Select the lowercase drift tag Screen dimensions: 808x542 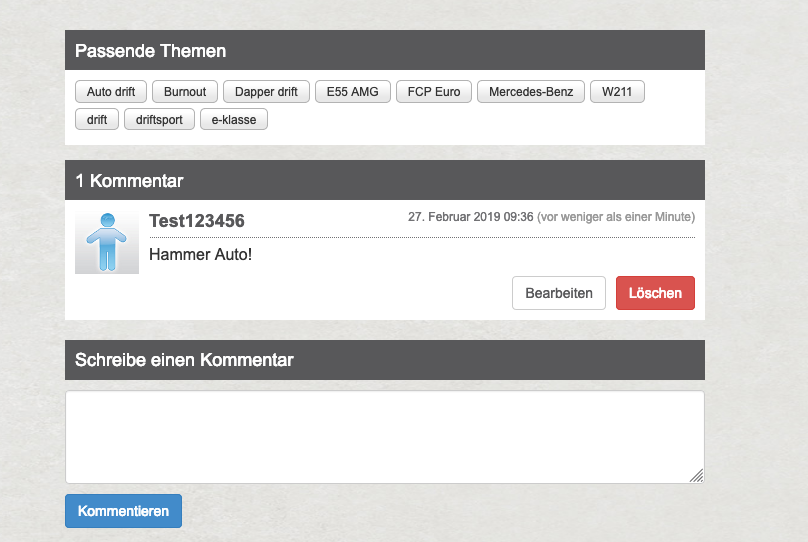point(97,120)
